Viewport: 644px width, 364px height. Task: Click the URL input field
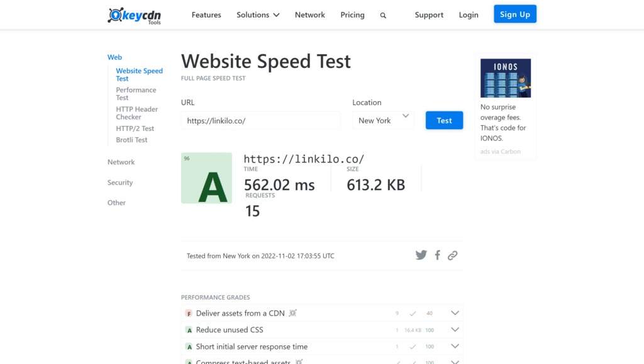point(261,120)
